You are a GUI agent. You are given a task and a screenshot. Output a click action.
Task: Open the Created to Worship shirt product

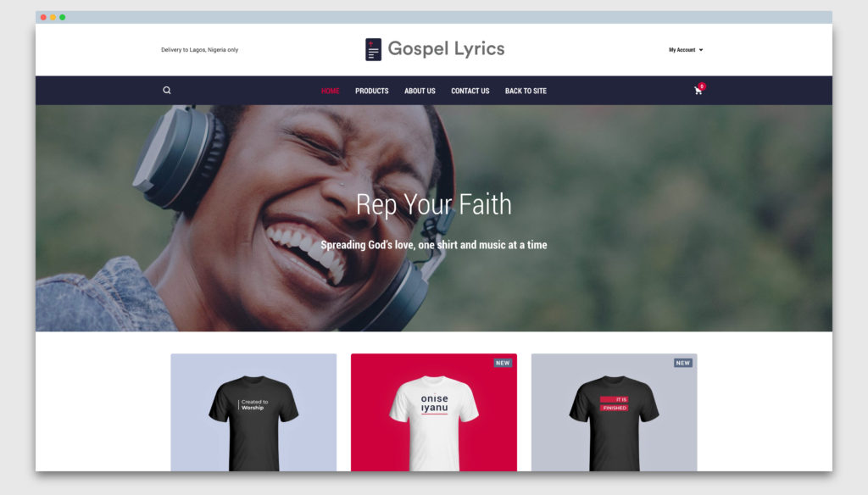tap(253, 413)
